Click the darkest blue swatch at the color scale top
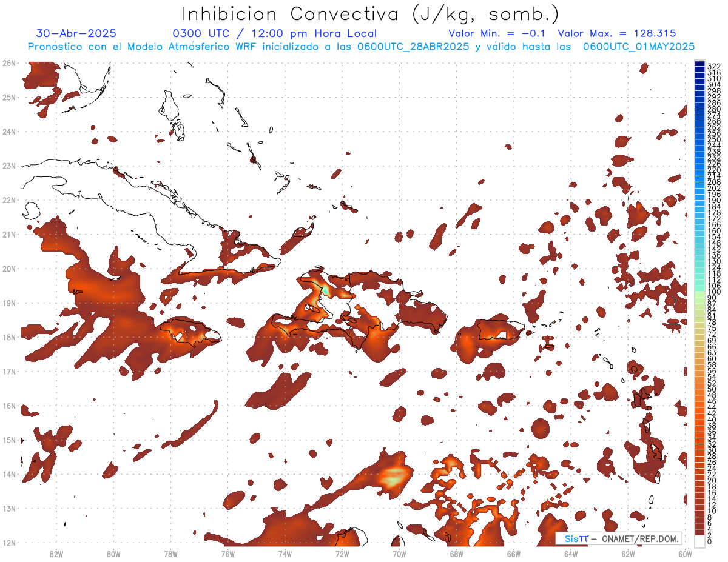Screen dimensions: 728x562 (x=700, y=63)
